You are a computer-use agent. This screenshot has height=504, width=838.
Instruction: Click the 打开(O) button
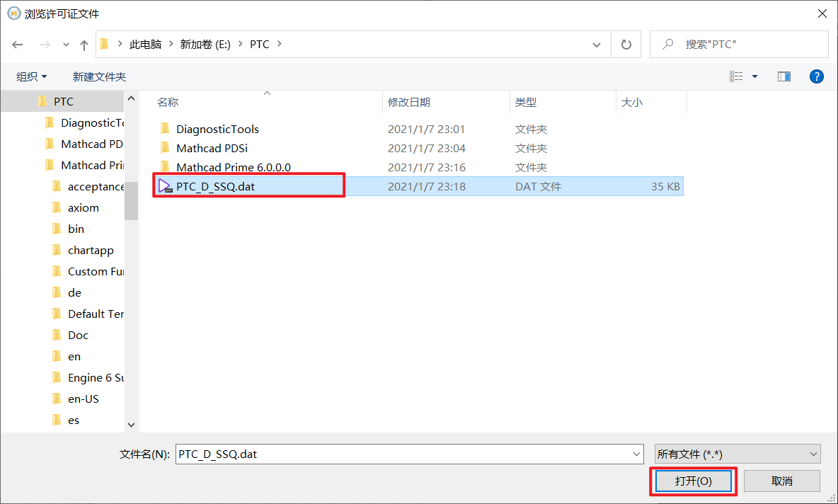click(x=693, y=481)
